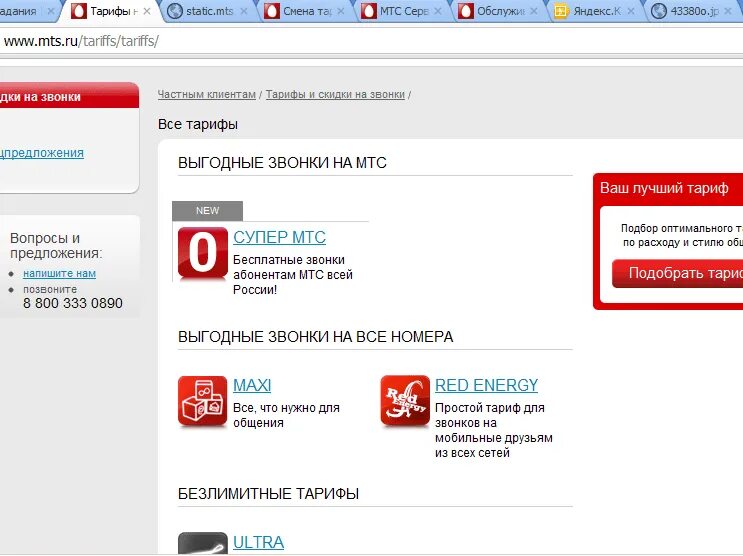Click the ВЫГОДНЫЕ ЗВОНКИ НА ВСЕ НОМЕРА heading

(316, 337)
